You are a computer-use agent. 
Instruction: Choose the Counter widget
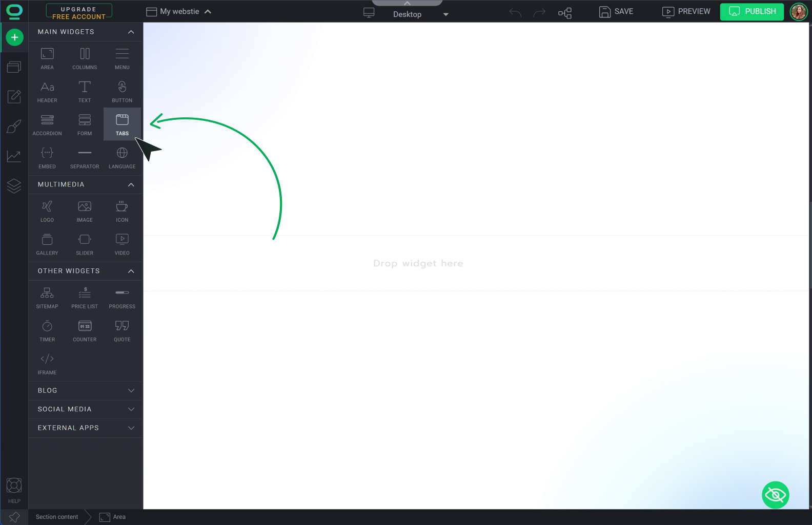(x=85, y=331)
